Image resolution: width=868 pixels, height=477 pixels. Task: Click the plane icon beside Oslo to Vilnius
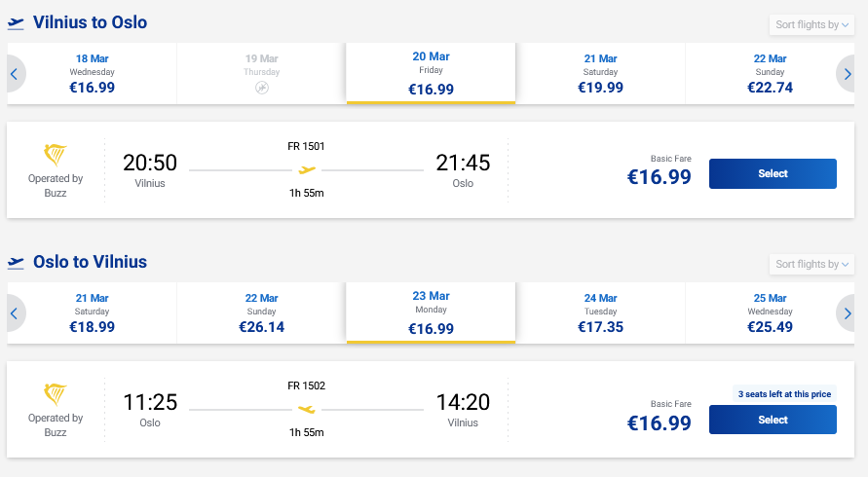(16, 263)
